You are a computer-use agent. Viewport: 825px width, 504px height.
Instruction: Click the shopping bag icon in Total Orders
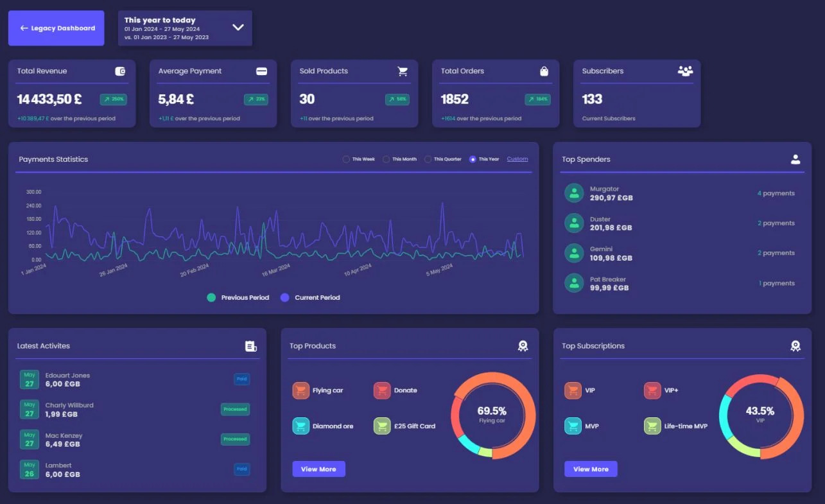coord(544,71)
